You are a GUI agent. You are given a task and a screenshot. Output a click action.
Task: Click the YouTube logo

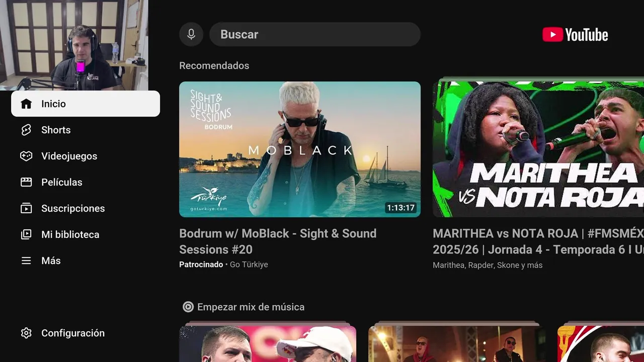pos(575,35)
